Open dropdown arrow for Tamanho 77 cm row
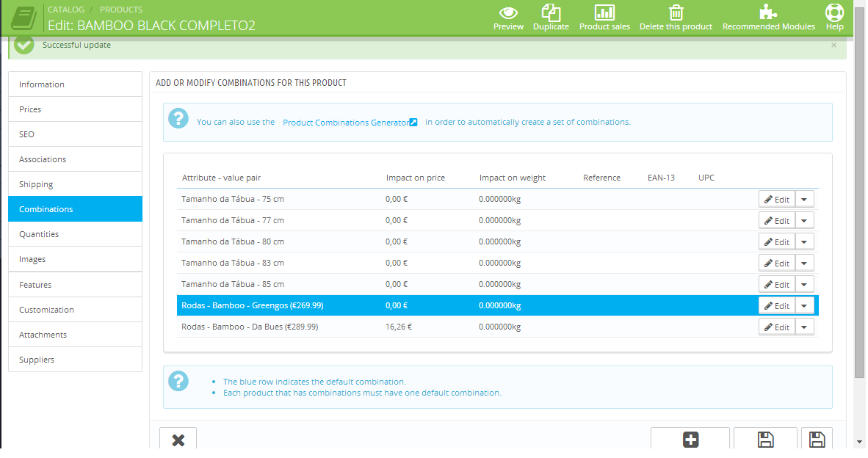 [x=804, y=221]
